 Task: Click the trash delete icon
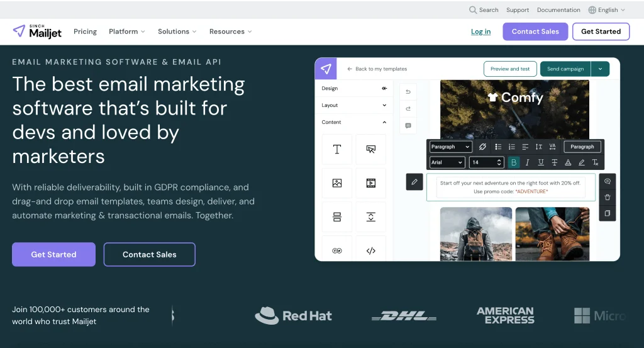[607, 197]
